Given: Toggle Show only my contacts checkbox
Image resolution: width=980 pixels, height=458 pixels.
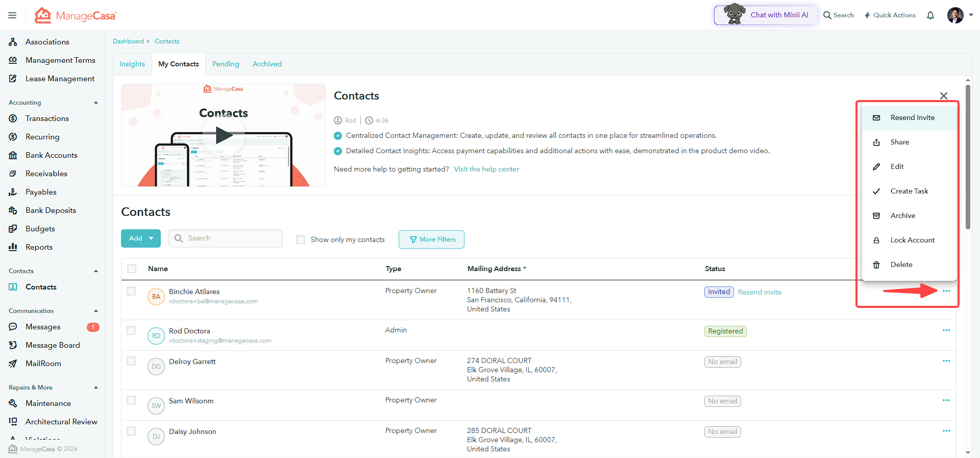Looking at the screenshot, I should [x=301, y=239].
